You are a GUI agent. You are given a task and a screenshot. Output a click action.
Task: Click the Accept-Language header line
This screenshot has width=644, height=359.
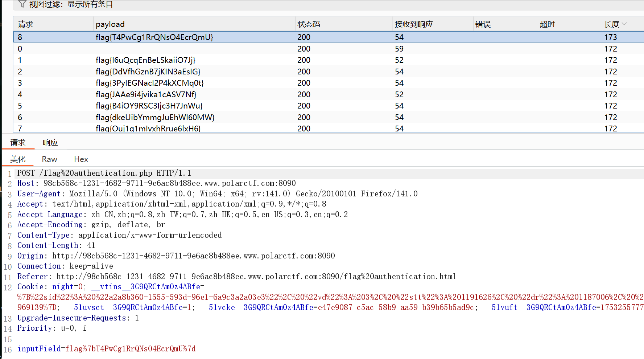coord(183,215)
